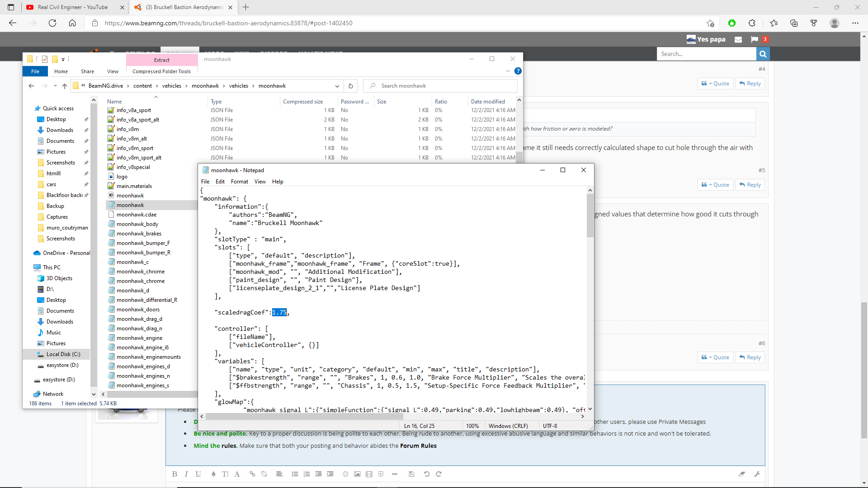Expand the Explorer ribbon chevron

tap(508, 71)
